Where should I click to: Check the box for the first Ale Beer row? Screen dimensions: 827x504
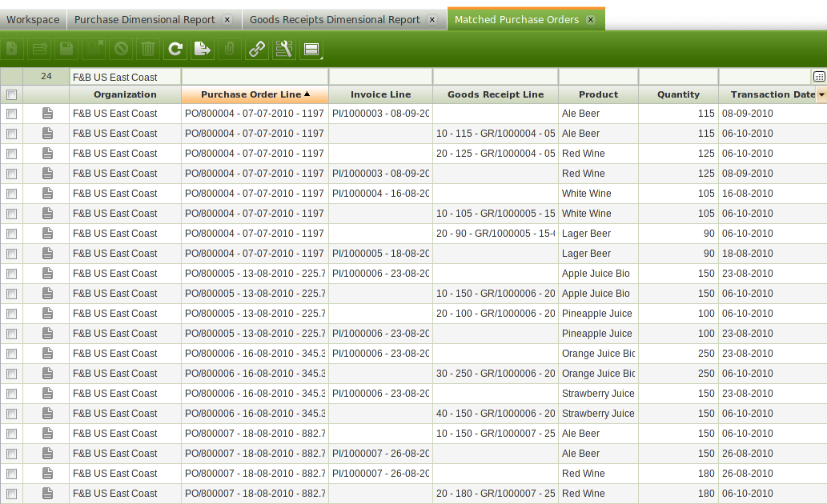click(x=11, y=114)
